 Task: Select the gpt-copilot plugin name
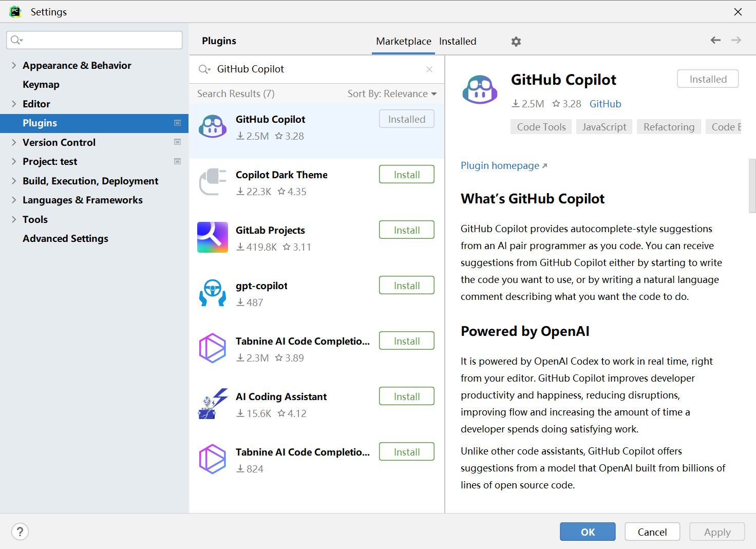[x=261, y=286]
